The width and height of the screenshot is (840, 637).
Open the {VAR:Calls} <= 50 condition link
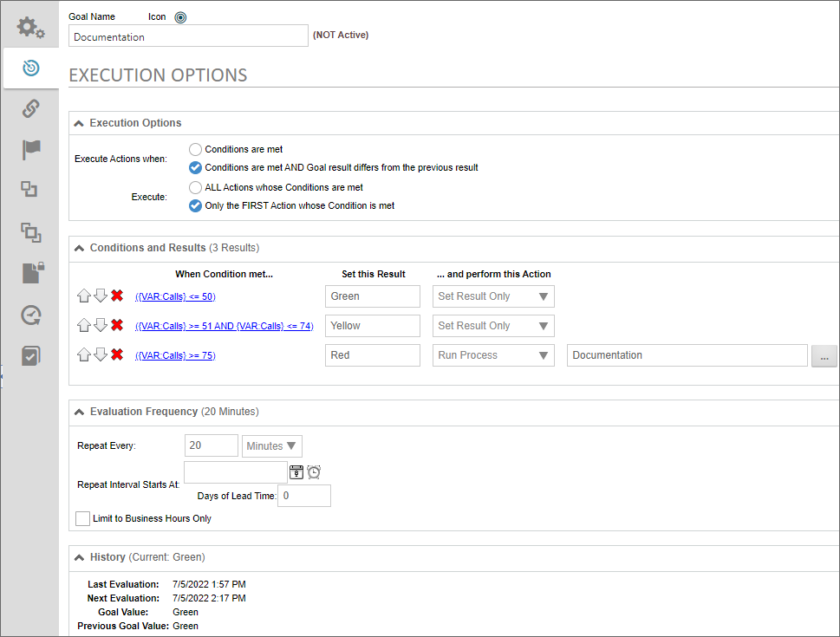coord(175,296)
